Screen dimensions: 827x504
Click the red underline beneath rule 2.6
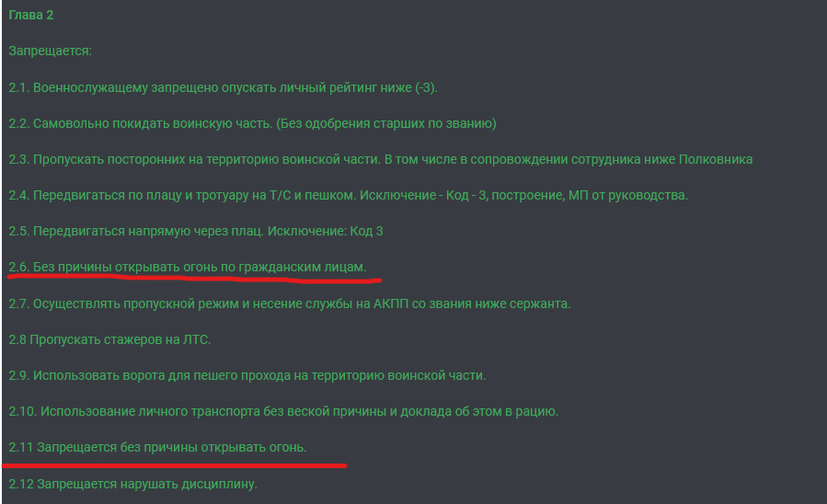tap(195, 279)
